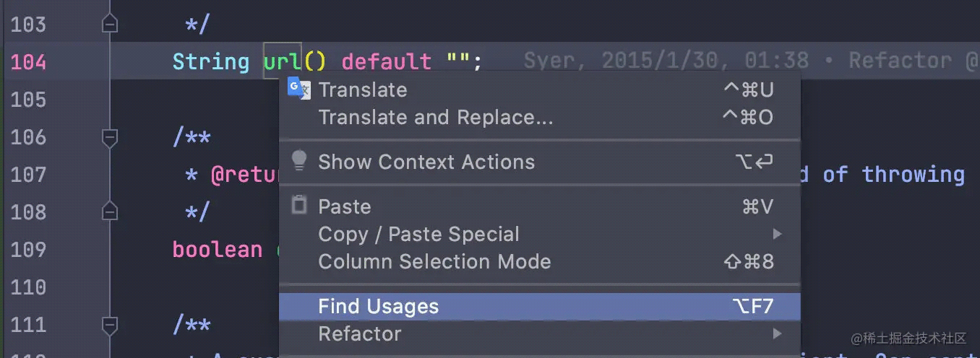980x358 pixels.
Task: Select Translate and Replace... menu entry
Action: click(435, 117)
